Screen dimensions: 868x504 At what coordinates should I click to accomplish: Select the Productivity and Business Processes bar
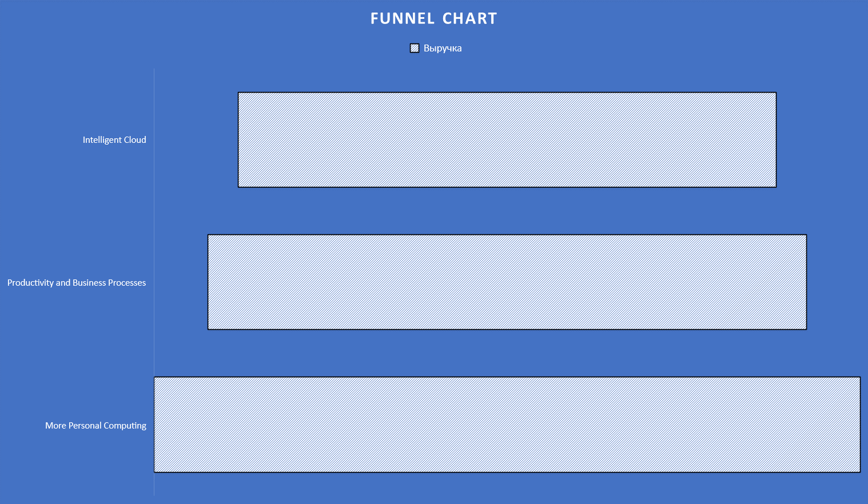tap(507, 282)
